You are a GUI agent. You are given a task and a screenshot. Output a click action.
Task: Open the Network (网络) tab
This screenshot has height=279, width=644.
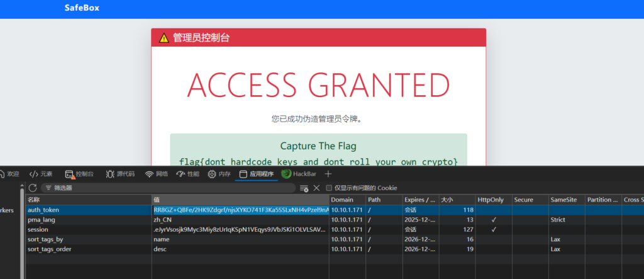[157, 174]
